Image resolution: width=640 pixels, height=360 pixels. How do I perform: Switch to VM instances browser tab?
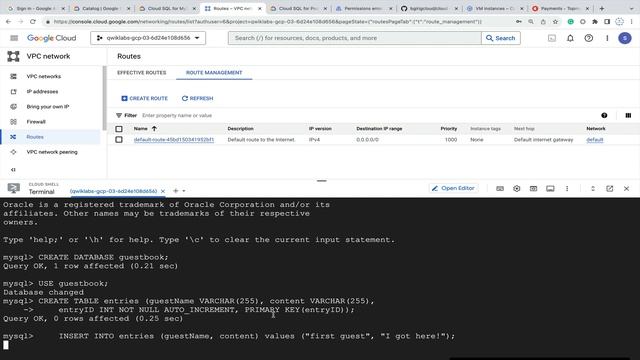[494, 8]
